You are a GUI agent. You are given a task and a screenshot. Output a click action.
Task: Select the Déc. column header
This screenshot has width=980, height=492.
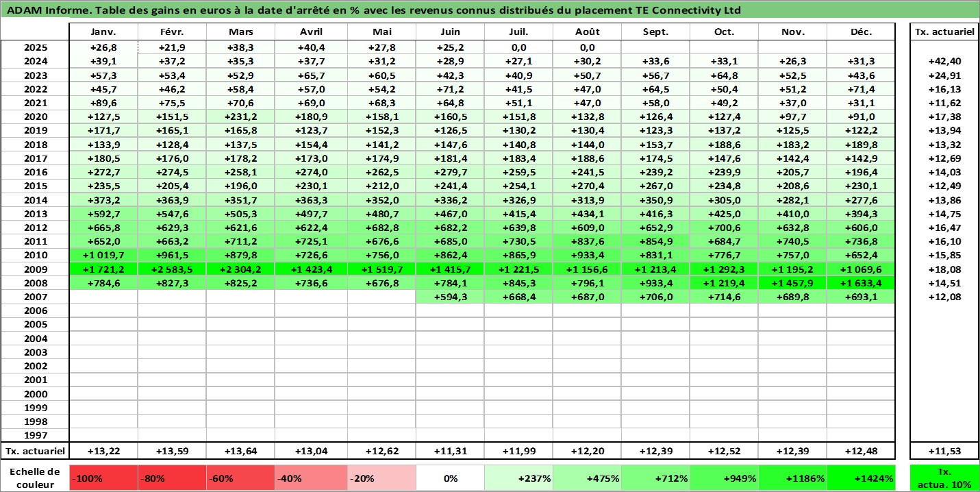tap(861, 32)
